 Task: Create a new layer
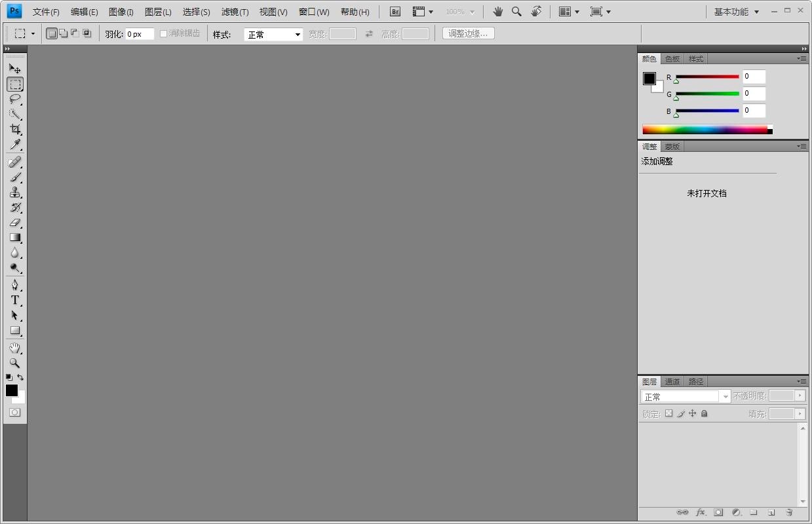click(772, 513)
